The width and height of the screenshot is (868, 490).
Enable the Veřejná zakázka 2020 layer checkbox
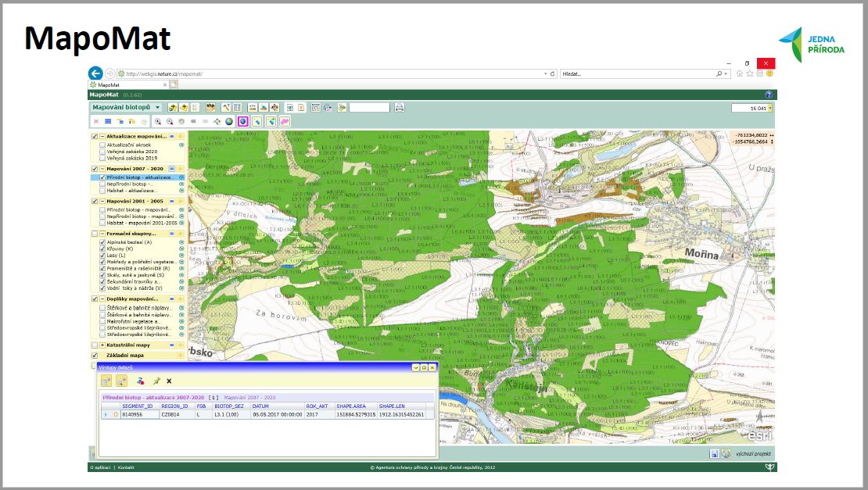(x=102, y=152)
